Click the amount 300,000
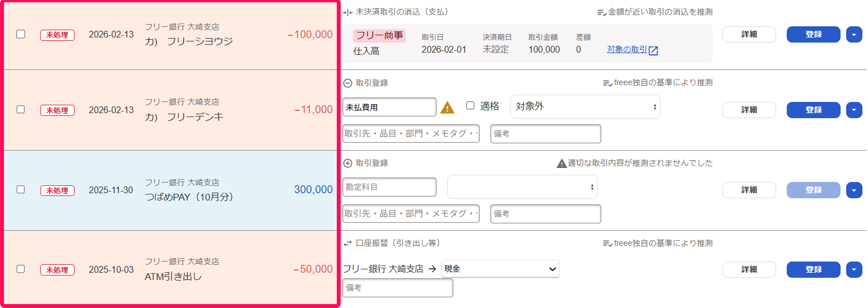 (x=313, y=190)
